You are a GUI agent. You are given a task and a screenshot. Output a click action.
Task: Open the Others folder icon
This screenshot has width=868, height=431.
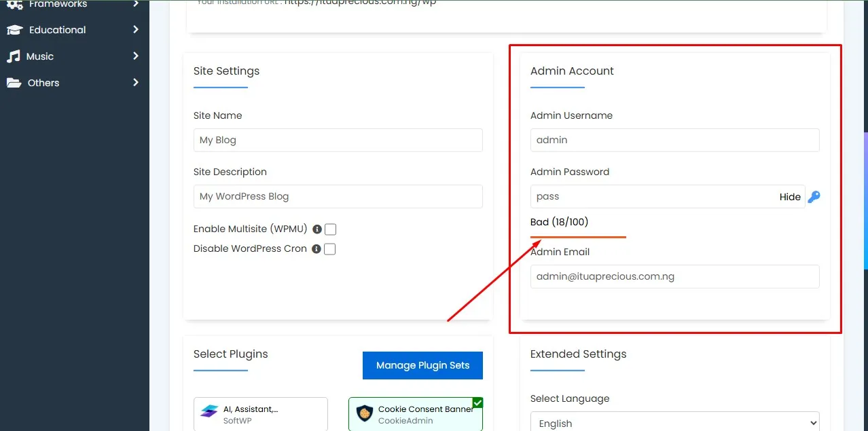point(16,82)
